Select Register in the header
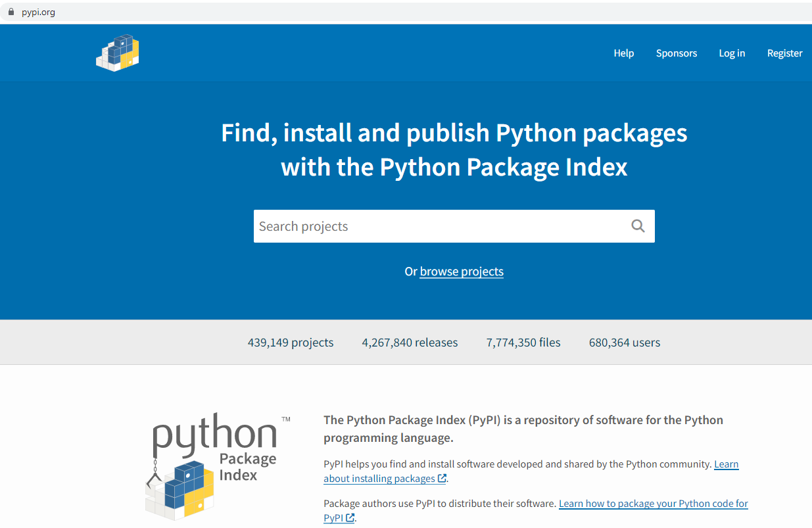Image resolution: width=812 pixels, height=528 pixels. (x=784, y=53)
